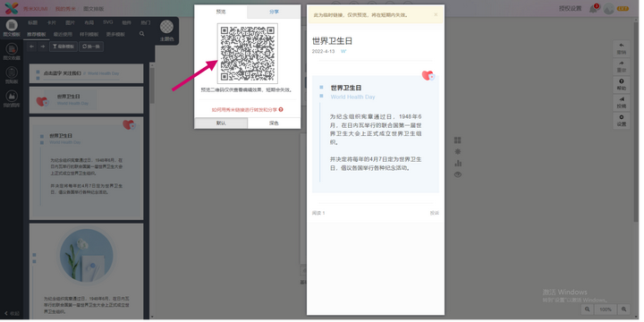Select the 默认 default preview theme

tap(221, 123)
